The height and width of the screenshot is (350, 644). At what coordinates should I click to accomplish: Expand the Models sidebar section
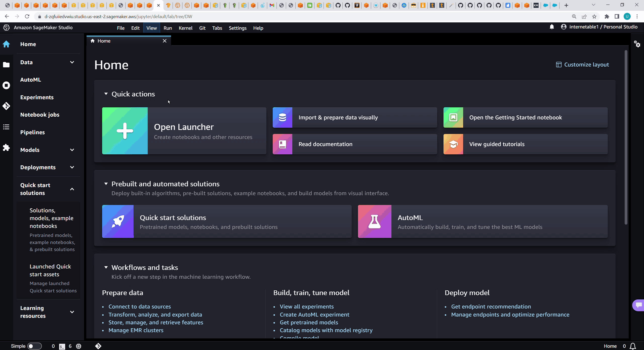click(x=72, y=150)
